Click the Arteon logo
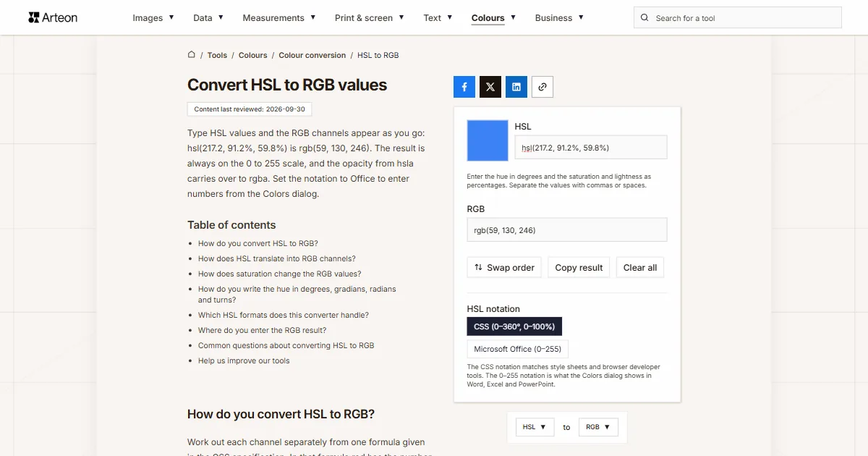 tap(53, 17)
